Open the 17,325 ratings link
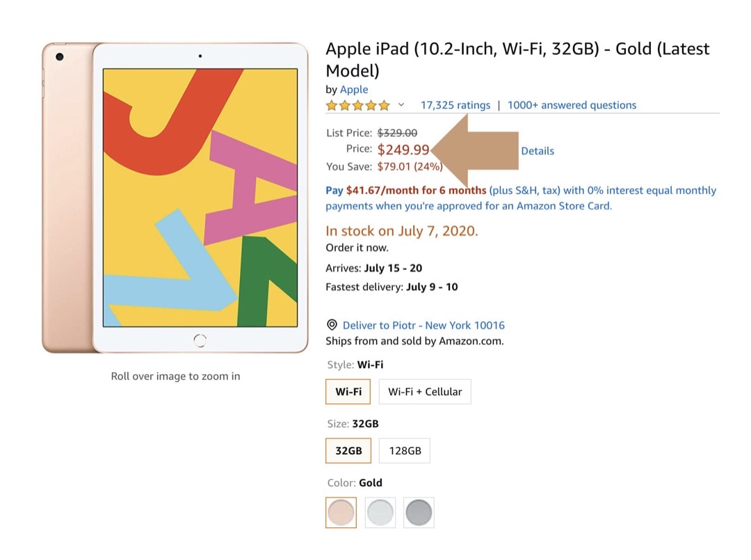Screen dimensions: 751x560 (455, 105)
